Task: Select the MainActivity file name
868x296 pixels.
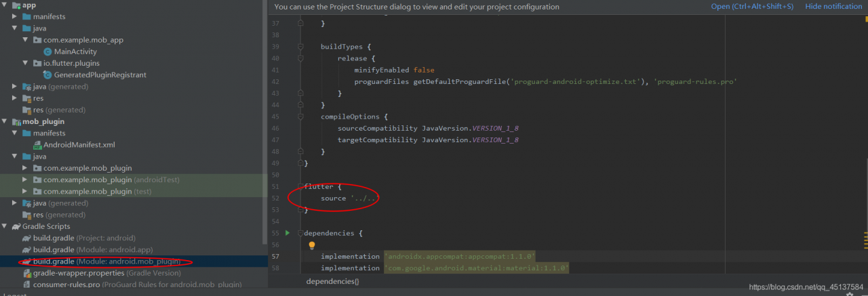Action: (x=75, y=51)
